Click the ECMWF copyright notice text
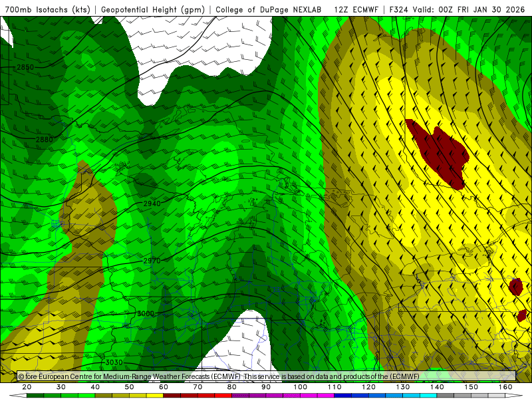This screenshot has width=532, height=399. pos(219,376)
